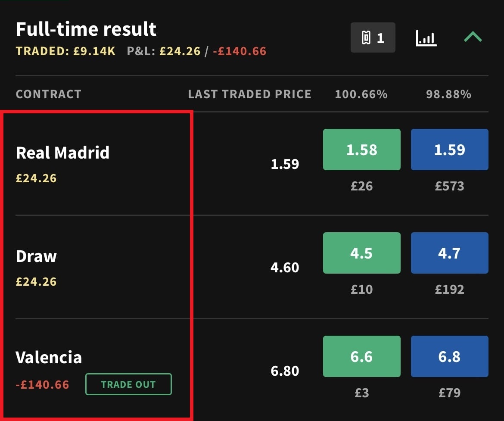Click the CONTRACT column header
Image resolution: width=504 pixels, height=421 pixels.
(x=49, y=94)
